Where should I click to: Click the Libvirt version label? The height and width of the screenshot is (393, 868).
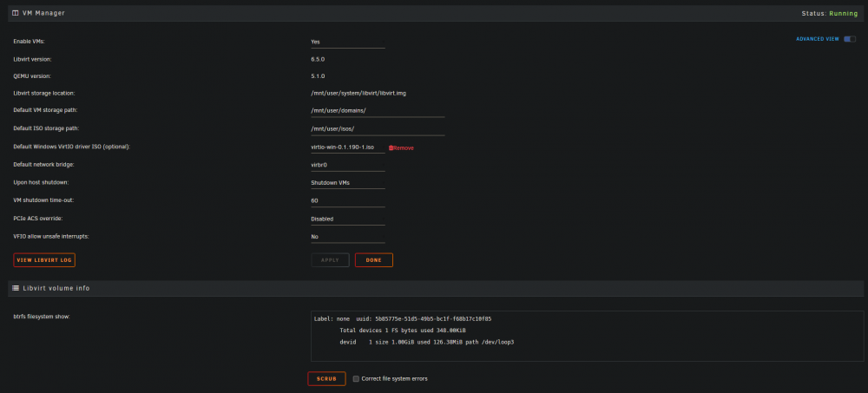pos(32,59)
